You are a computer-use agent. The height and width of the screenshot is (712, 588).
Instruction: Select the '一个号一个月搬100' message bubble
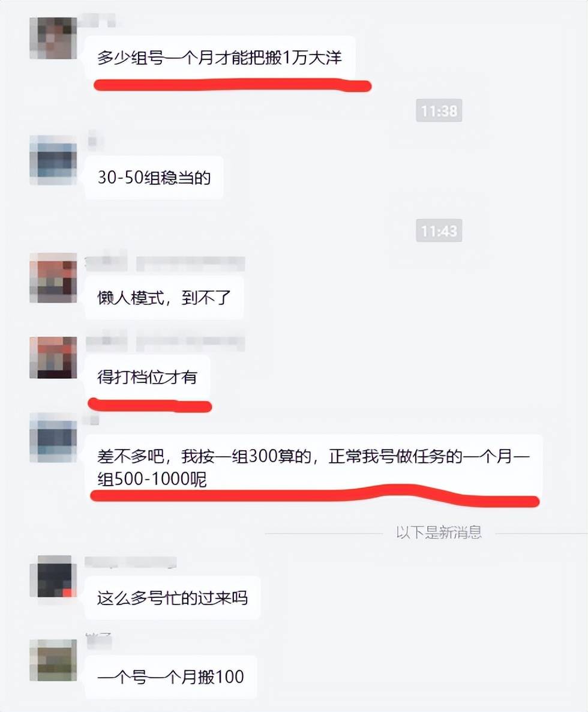point(170,677)
